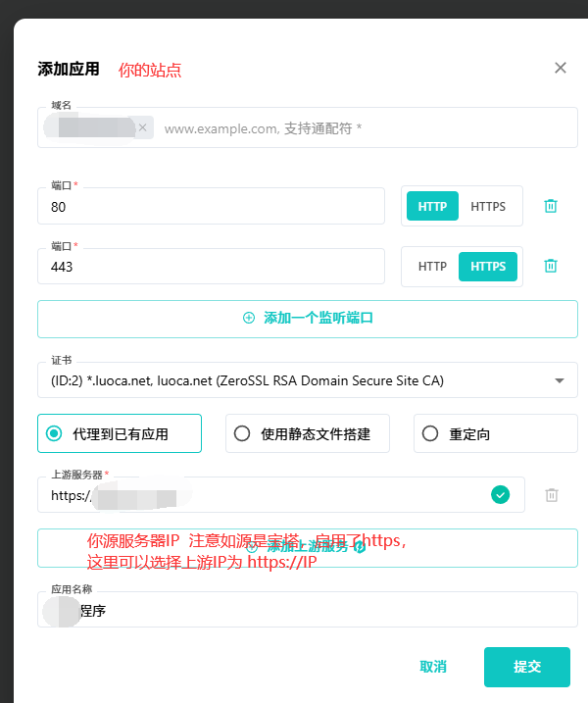Click the port 443 input field
The width and height of the screenshot is (588, 703).
[x=211, y=267]
